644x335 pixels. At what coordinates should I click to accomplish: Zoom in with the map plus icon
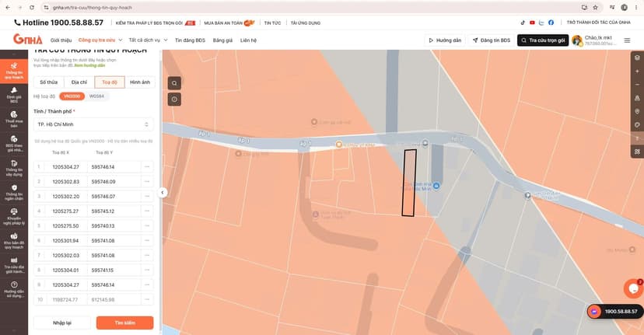(637, 71)
